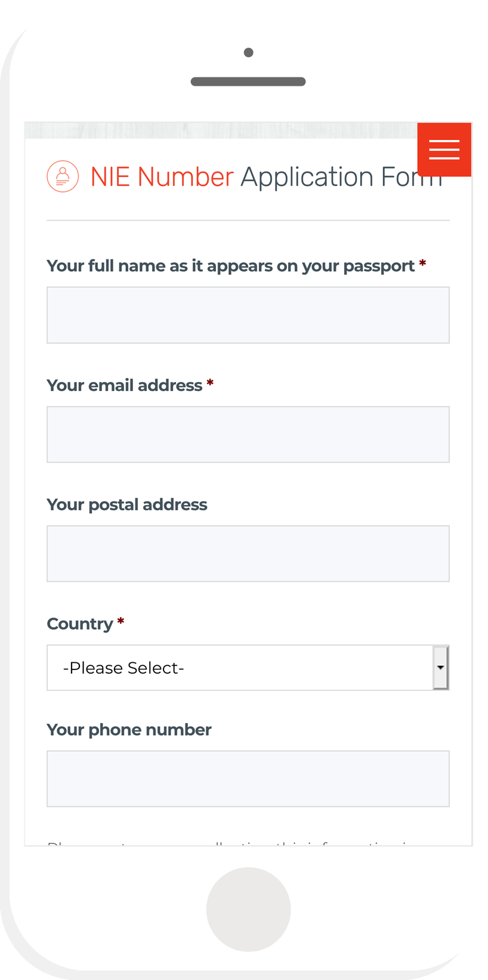The height and width of the screenshot is (980, 488).
Task: Click the user icon beside NIE Number
Action: click(63, 176)
